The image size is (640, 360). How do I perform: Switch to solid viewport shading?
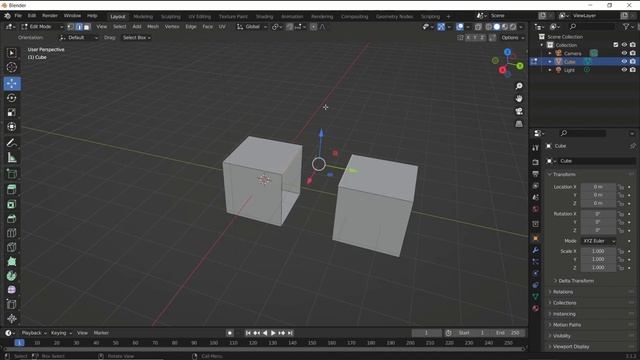pyautogui.click(x=497, y=27)
